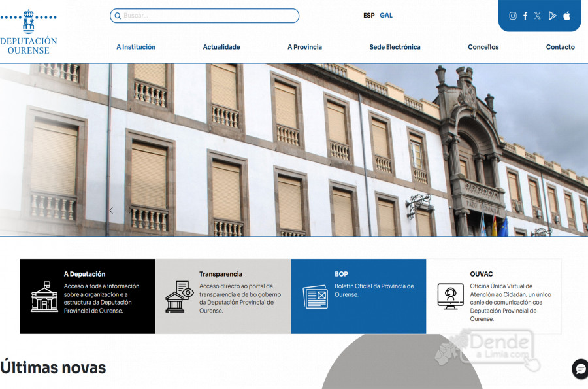Switch language to ESP

pyautogui.click(x=369, y=16)
